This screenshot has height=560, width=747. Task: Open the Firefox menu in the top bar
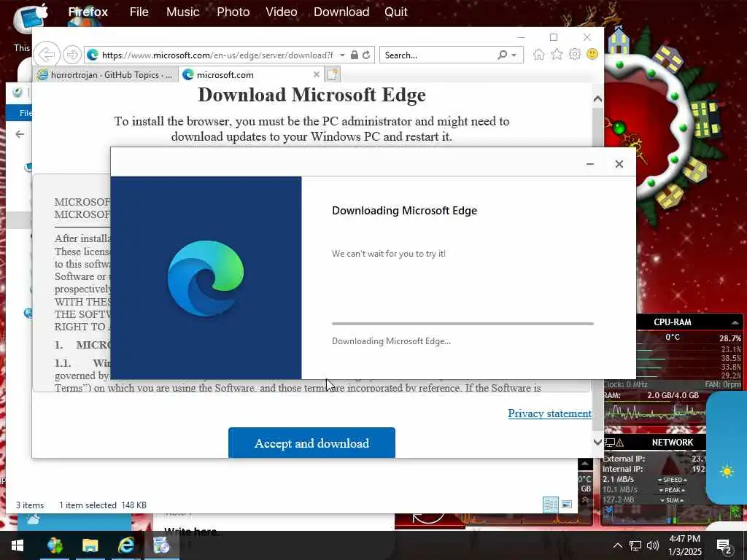point(88,12)
